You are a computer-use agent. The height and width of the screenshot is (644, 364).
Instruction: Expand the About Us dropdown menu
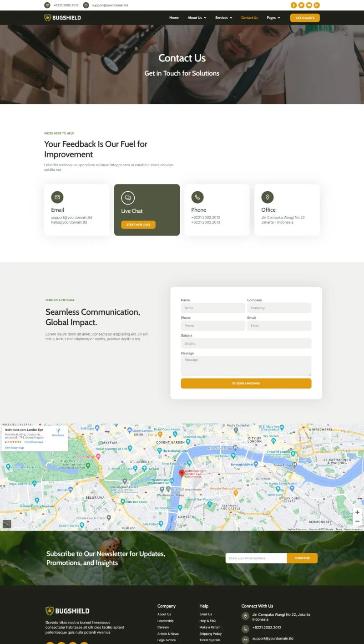pos(197,18)
